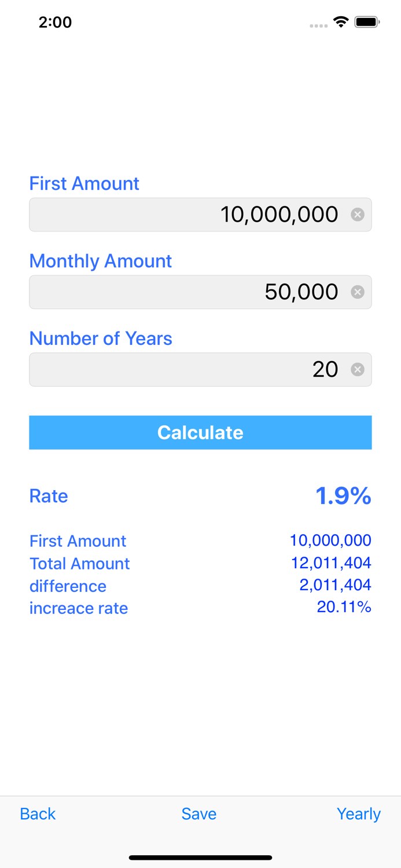Tap the First Amount result row label
Image resolution: width=401 pixels, height=868 pixels.
(78, 540)
